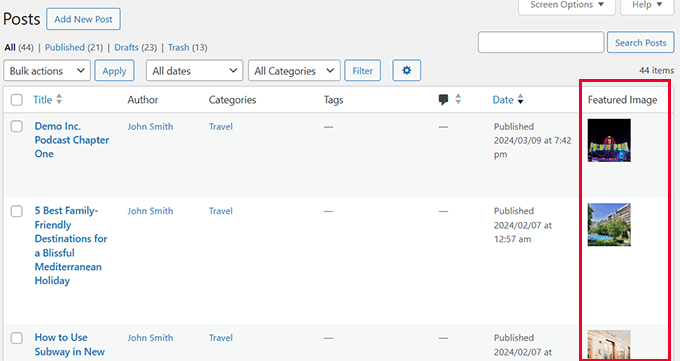Click the gear settings icon button

[x=406, y=70]
